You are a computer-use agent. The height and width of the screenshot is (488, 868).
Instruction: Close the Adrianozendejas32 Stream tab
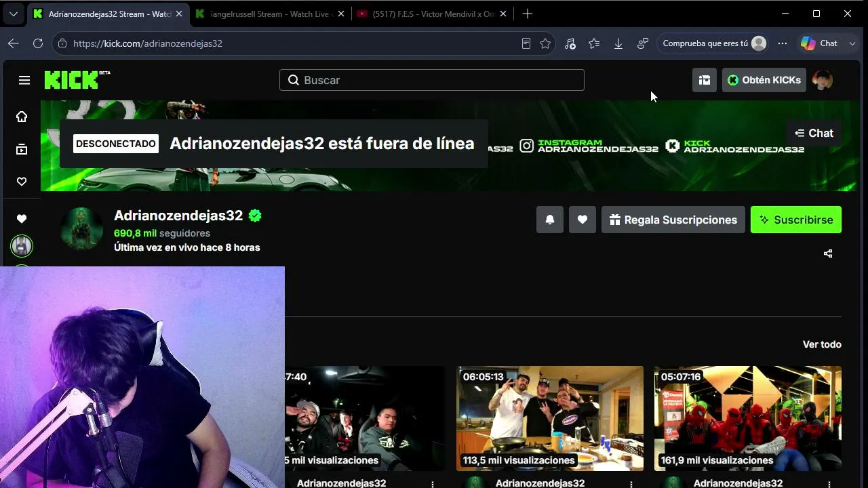pos(179,14)
